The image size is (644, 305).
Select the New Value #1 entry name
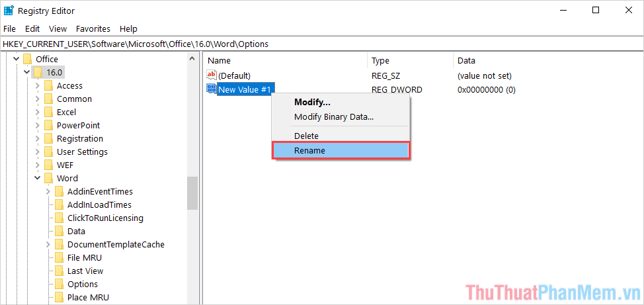[245, 89]
